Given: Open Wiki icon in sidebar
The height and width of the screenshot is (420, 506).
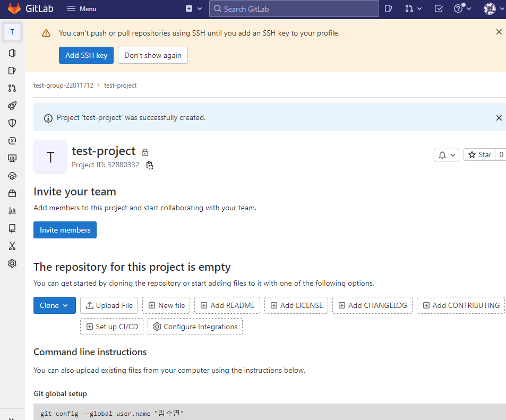Looking at the screenshot, I should click(12, 228).
